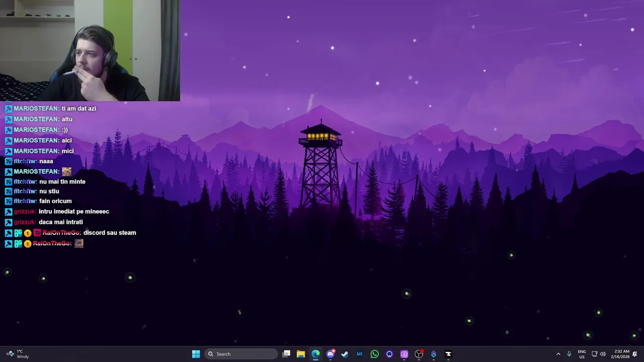Click chat message 'ti am dat azi'
644x362 pixels.
(78, 109)
